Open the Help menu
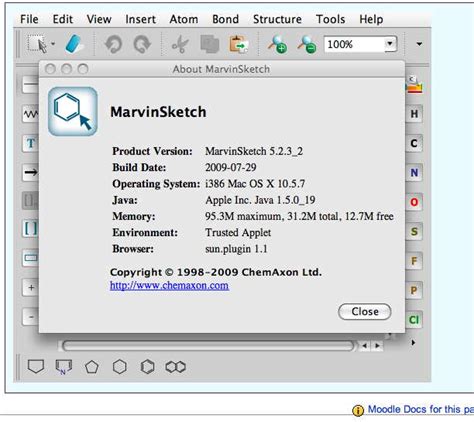Image resolution: width=474 pixels, height=422 pixels. click(371, 19)
